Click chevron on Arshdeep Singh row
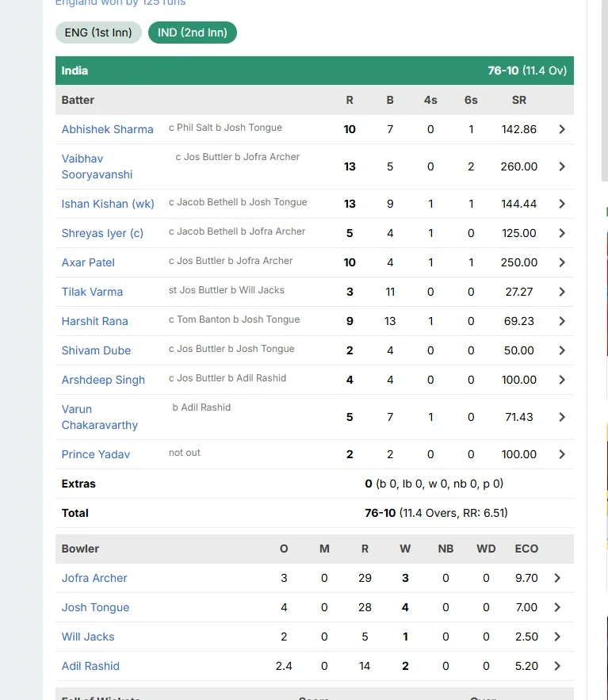Screen dimensions: 608x700 [x=562, y=380]
